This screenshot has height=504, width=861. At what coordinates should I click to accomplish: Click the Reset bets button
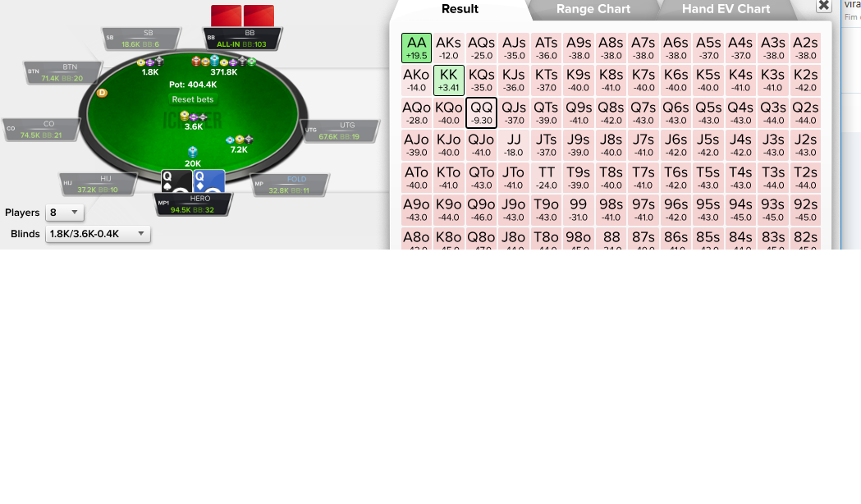(x=193, y=99)
